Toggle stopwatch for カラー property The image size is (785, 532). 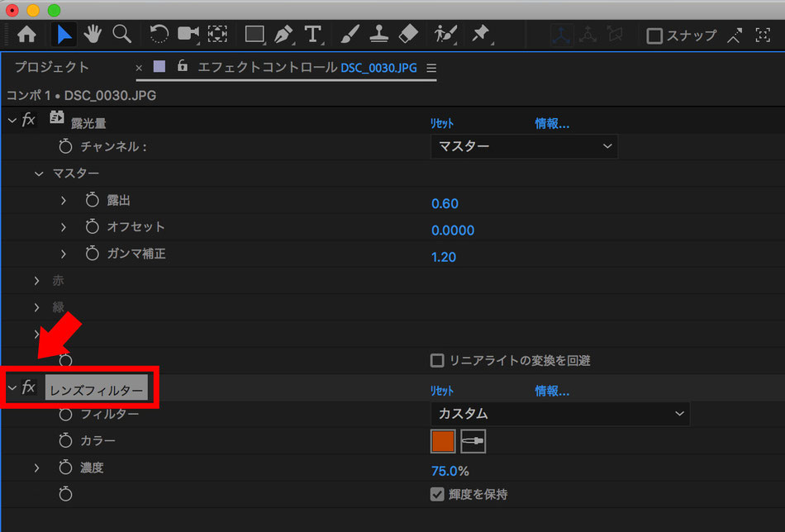coord(65,440)
